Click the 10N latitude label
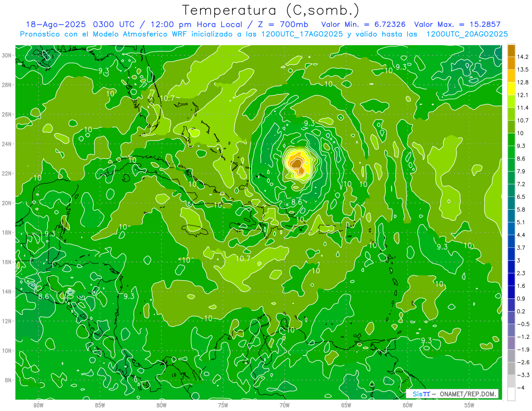Image resolution: width=532 pixels, height=411 pixels. 7,351
